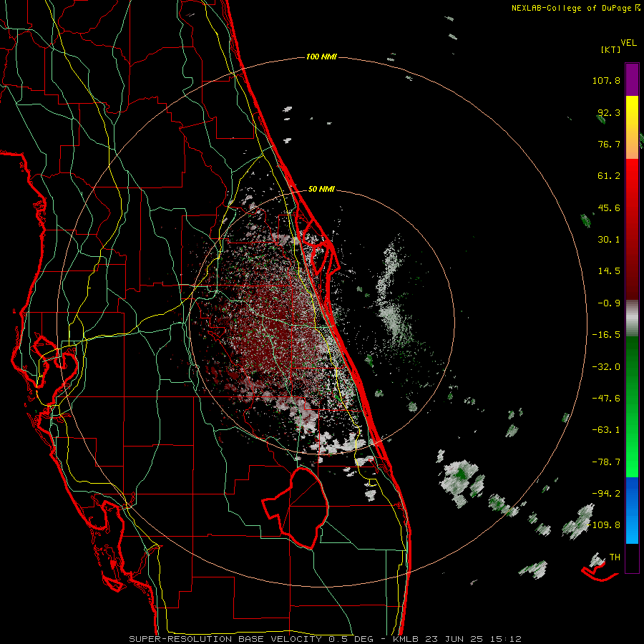Select the -0.9 velocity scale value
Screen dimensions: 644x644
(609, 303)
